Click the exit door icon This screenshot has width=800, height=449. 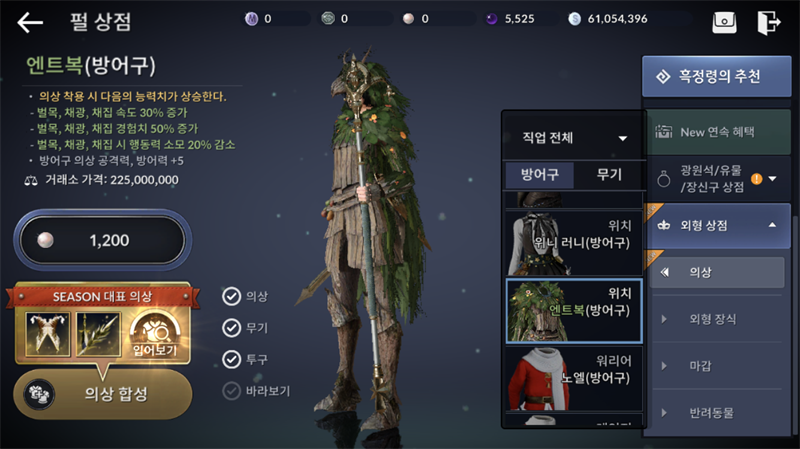click(768, 22)
